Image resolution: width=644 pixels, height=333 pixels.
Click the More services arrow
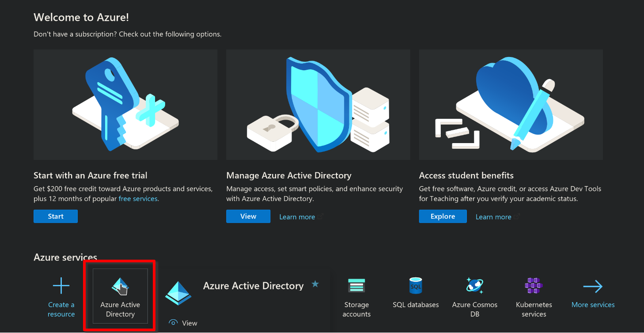click(x=593, y=287)
